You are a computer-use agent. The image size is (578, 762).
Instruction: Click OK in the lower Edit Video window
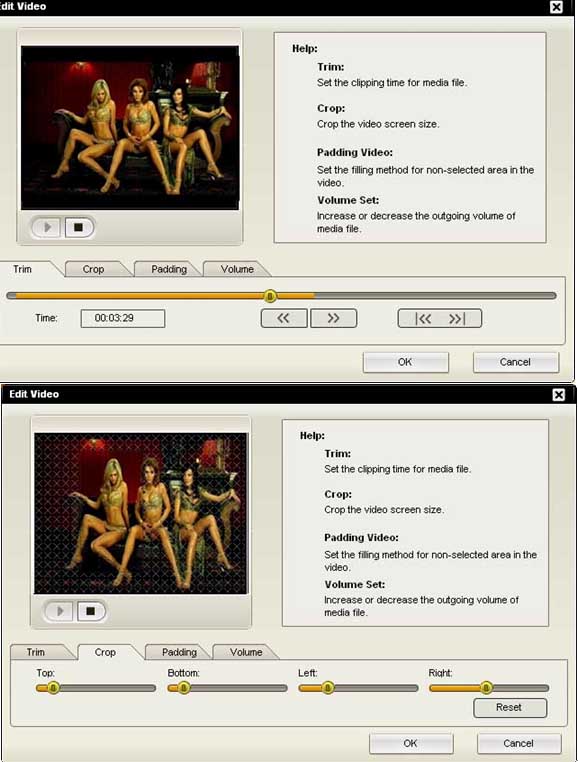411,743
